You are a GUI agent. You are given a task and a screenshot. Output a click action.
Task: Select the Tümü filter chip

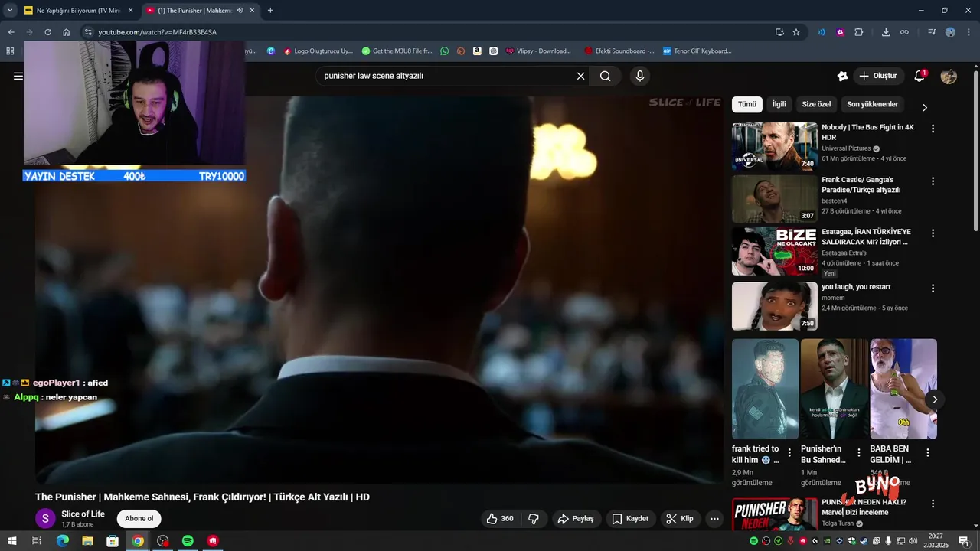pyautogui.click(x=747, y=105)
